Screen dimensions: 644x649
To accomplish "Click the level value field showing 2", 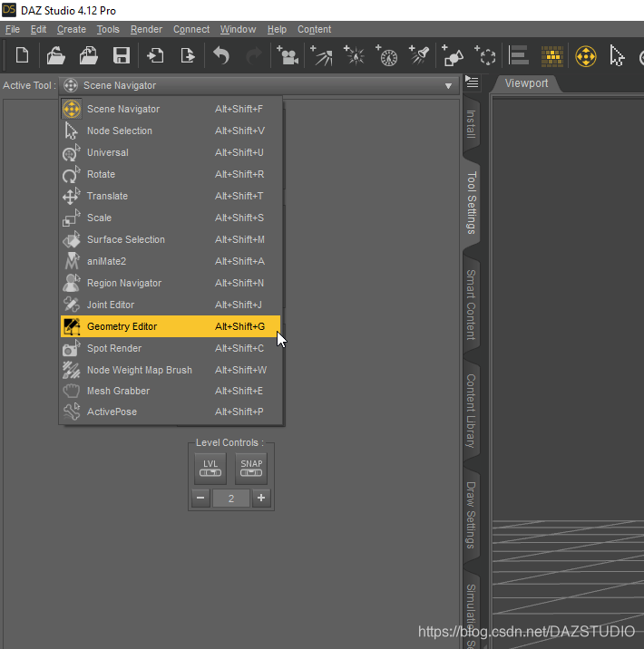I will (231, 499).
